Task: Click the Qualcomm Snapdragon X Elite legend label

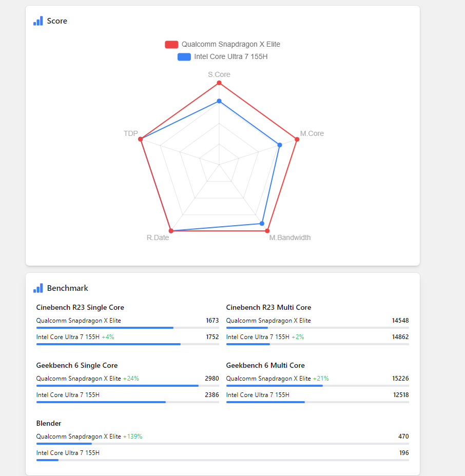Action: tap(231, 44)
